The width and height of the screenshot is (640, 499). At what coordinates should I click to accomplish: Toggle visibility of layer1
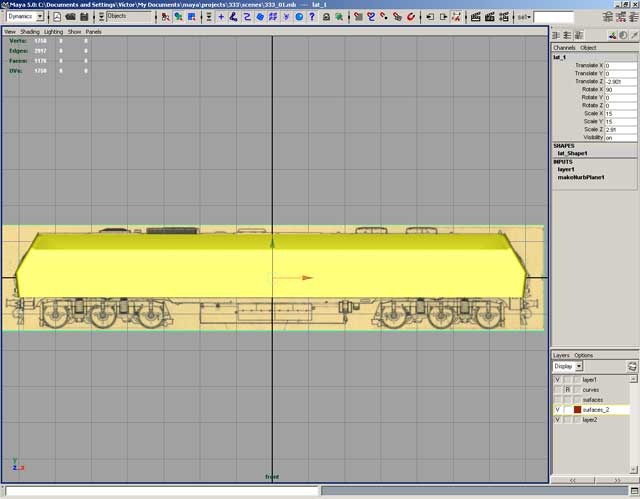(557, 380)
